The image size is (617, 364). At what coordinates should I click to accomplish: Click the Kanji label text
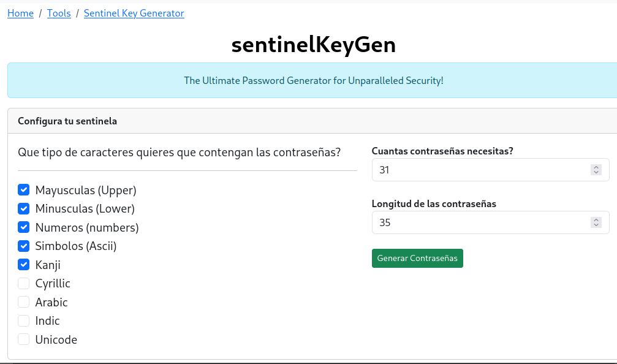[48, 265]
